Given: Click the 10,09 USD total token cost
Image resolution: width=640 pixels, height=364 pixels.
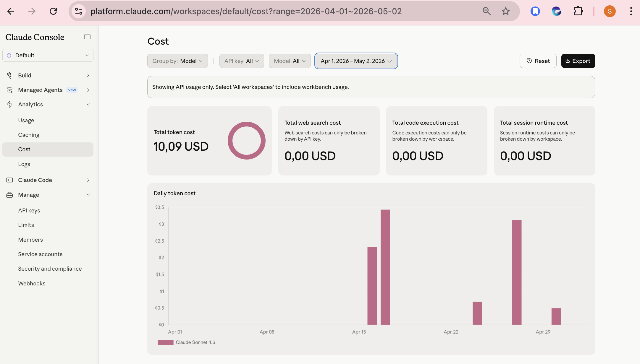Looking at the screenshot, I should tap(181, 147).
